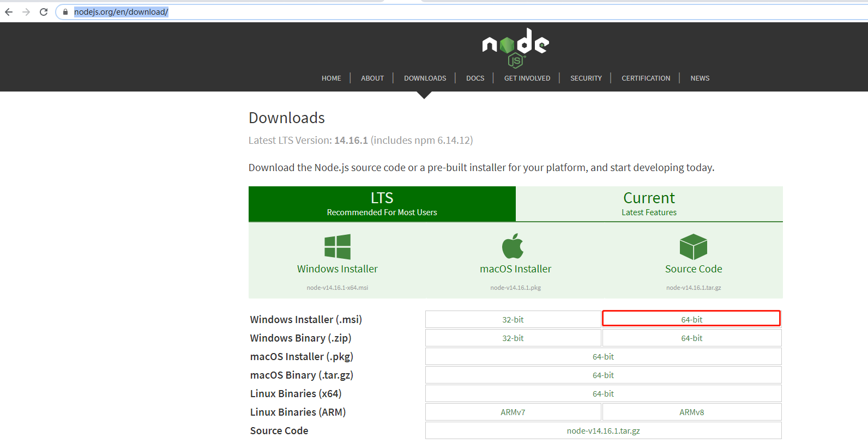Download Windows Binary (.zip) 32-bit
The height and width of the screenshot is (444, 868).
click(x=513, y=338)
